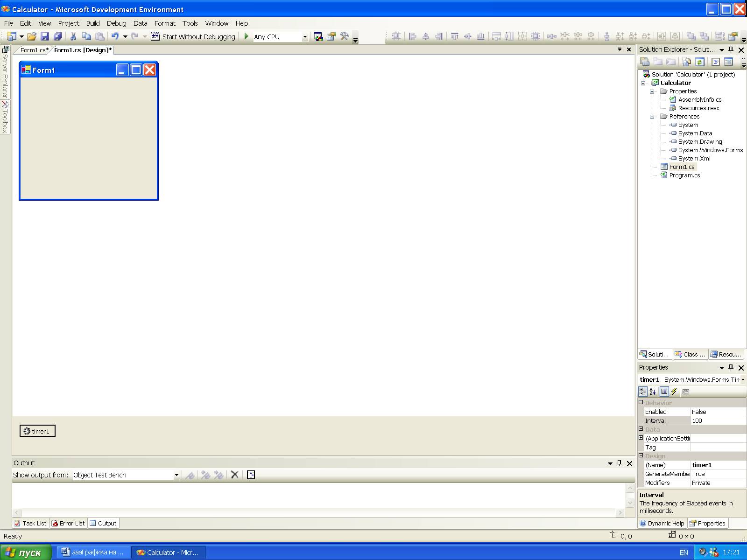This screenshot has width=747, height=560.
Task: Toggle auto-hide pin on Output panel
Action: click(620, 463)
